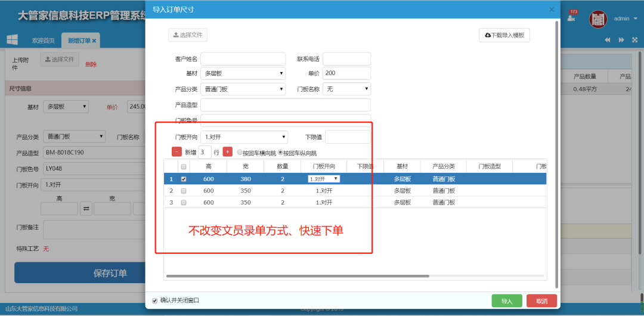Toggle the 确认并关闭窗口 checkbox
The height and width of the screenshot is (316, 644).
point(155,300)
